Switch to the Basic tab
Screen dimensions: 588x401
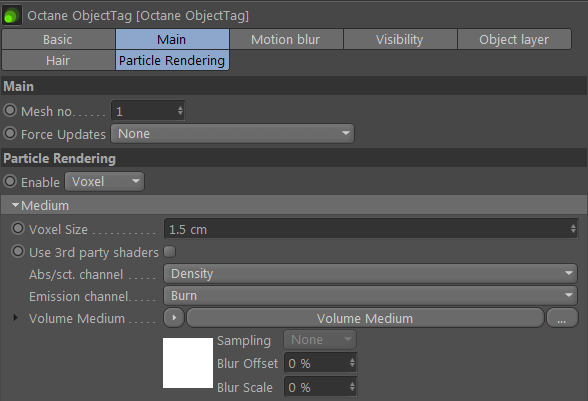(x=58, y=39)
